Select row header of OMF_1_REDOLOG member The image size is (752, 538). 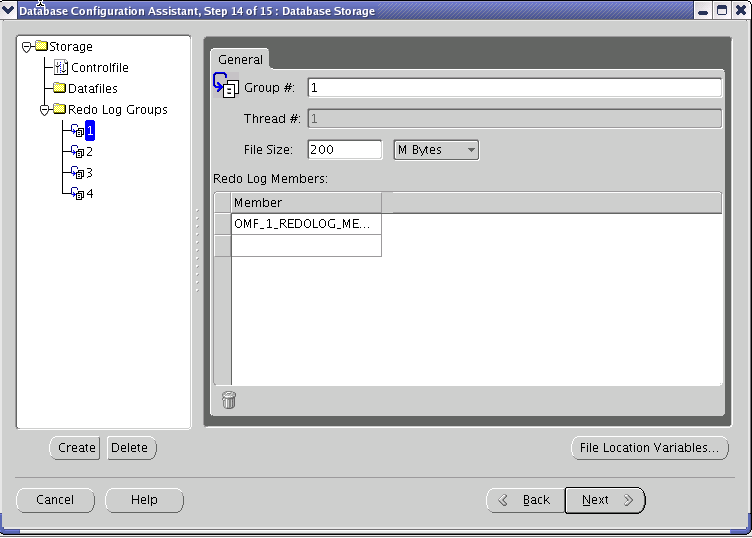tap(223, 224)
